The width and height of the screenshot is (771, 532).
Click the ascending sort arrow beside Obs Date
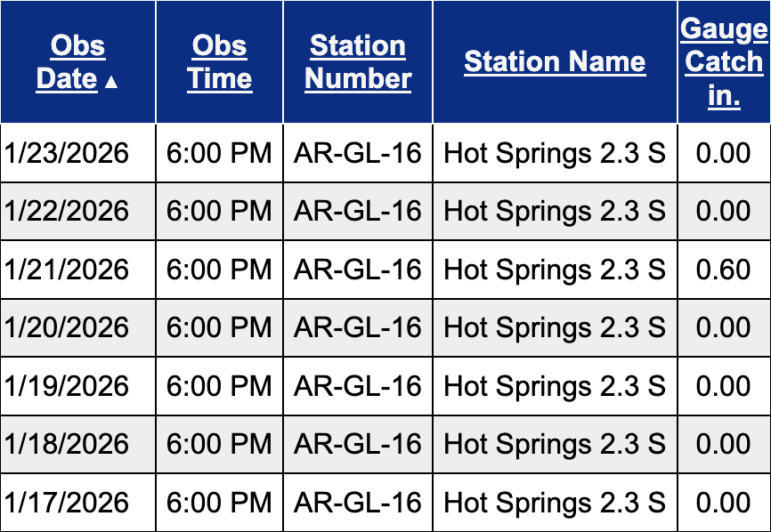(111, 83)
